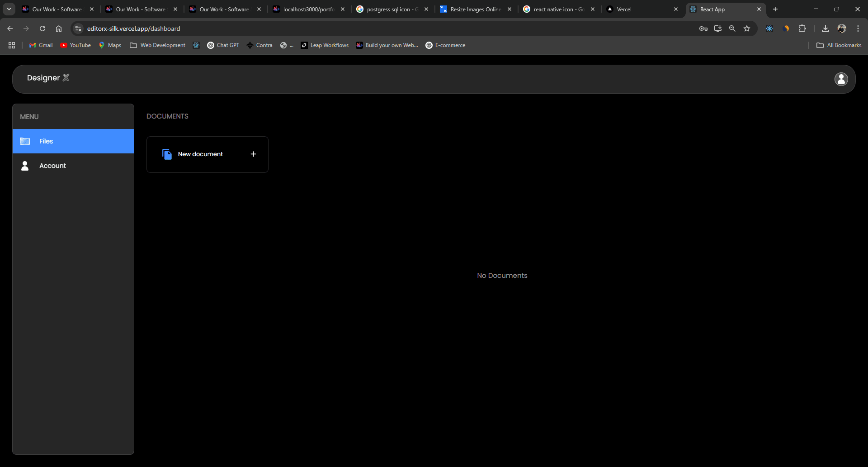Click the Designer X logo
The height and width of the screenshot is (467, 868).
click(48, 78)
